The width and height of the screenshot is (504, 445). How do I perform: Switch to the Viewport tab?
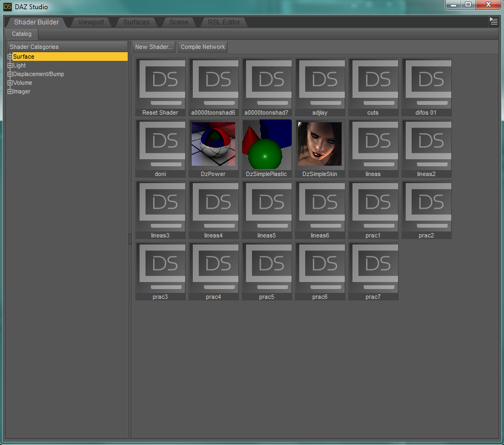pos(91,22)
